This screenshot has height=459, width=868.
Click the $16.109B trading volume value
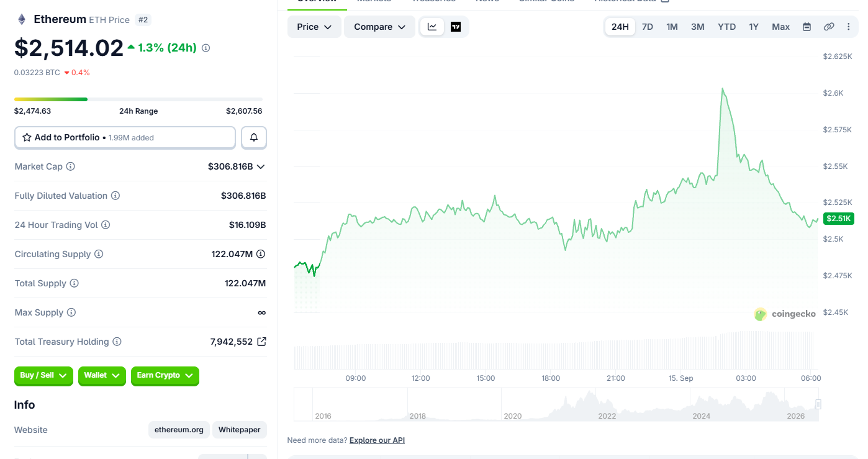(247, 225)
